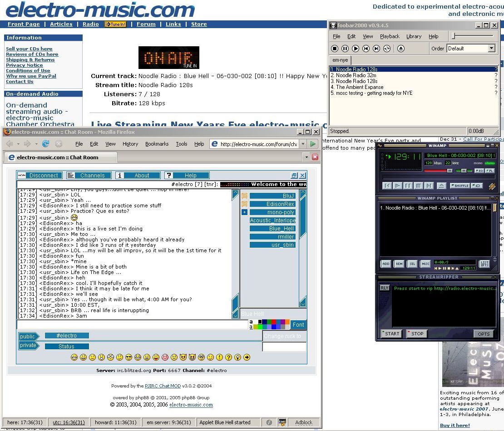
Task: Click Winamp eject/open file button
Action: tap(442, 186)
